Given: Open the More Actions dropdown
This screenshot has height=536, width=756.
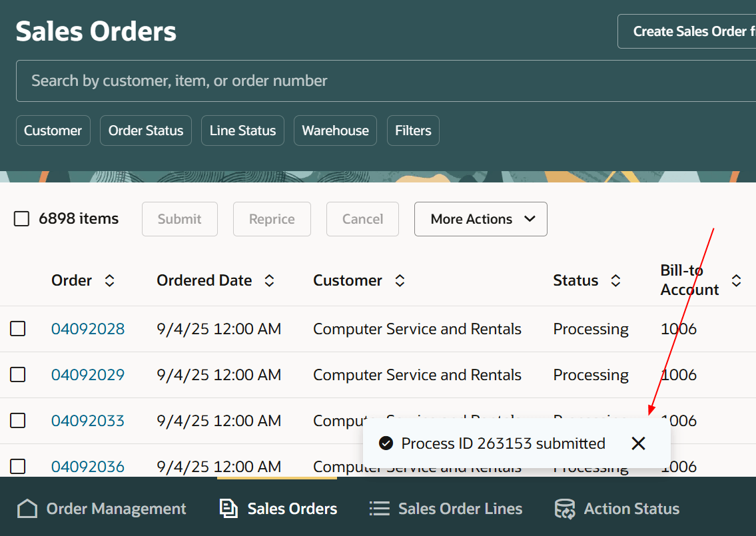Looking at the screenshot, I should pos(480,219).
